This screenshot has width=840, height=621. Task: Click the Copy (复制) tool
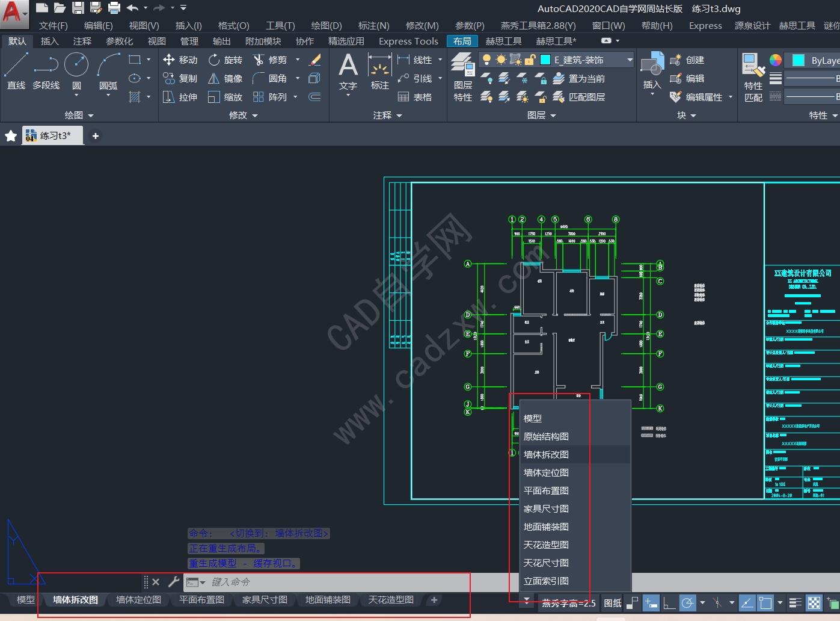[180, 78]
